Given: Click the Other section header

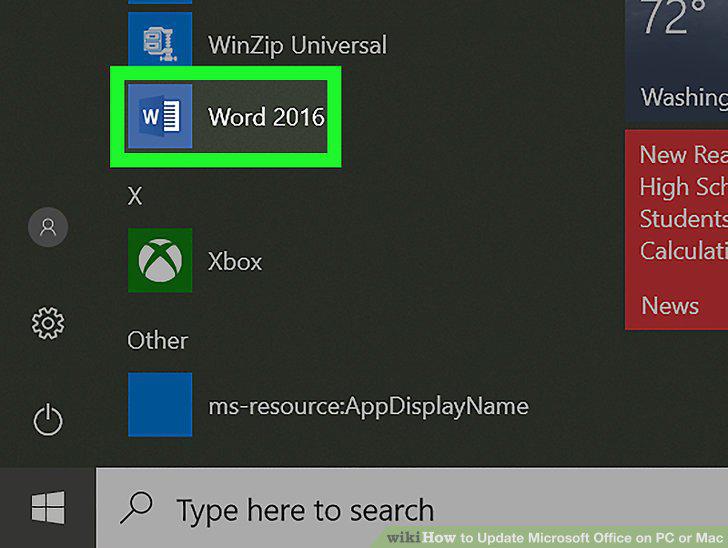Looking at the screenshot, I should point(157,340).
